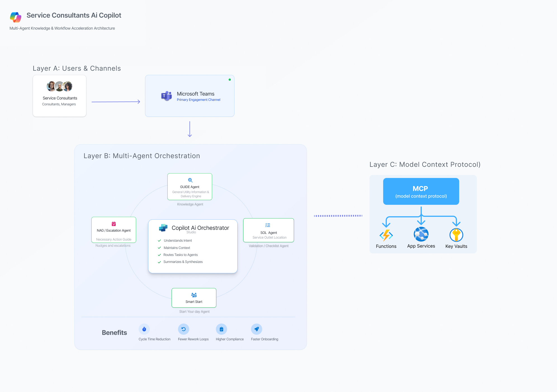Open the SOL Agent card
557x392 pixels.
coord(269,230)
